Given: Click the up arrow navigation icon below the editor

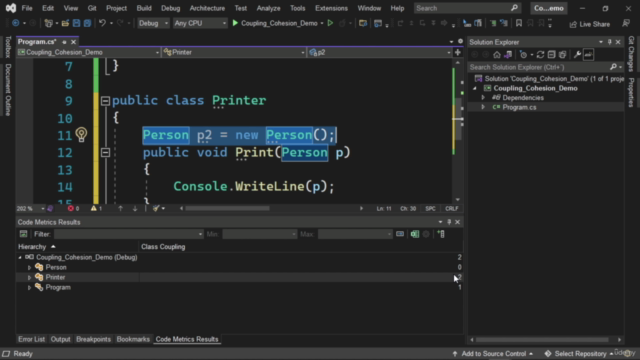Looking at the screenshot, I should click(120, 209).
